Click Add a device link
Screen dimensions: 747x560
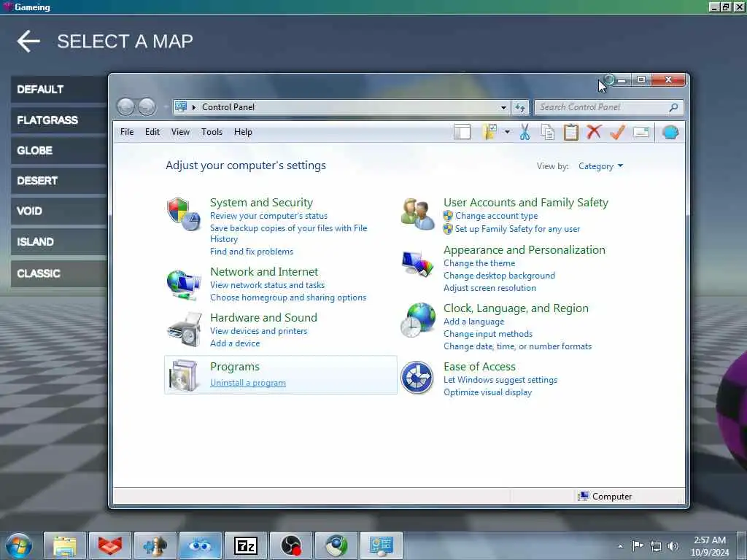click(x=235, y=343)
